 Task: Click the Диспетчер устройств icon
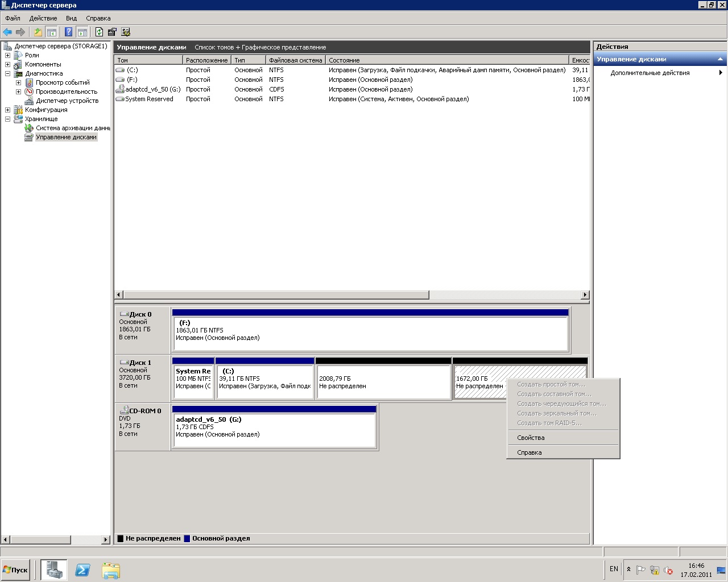pyautogui.click(x=29, y=101)
